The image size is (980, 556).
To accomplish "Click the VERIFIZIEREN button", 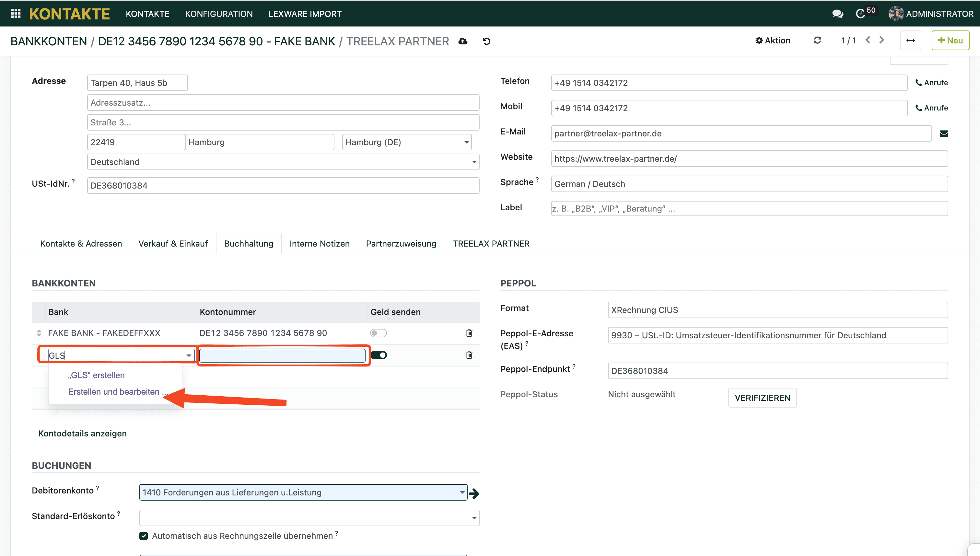I will [762, 398].
